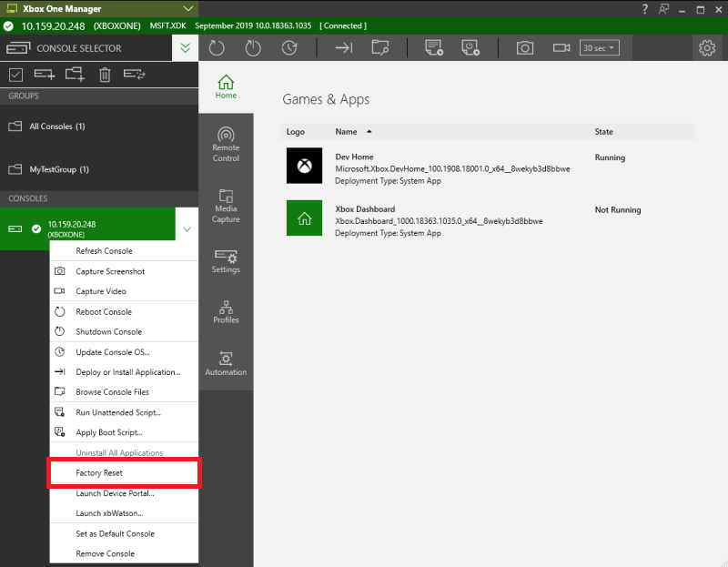Click the Reboot console toolbar icon
Viewport: 728px width, 567px height.
(217, 48)
